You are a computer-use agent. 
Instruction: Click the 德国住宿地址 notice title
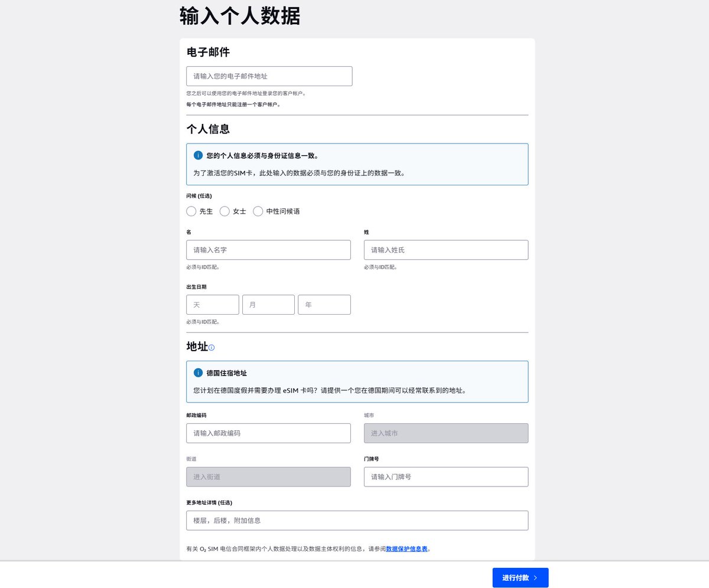pyautogui.click(x=227, y=373)
